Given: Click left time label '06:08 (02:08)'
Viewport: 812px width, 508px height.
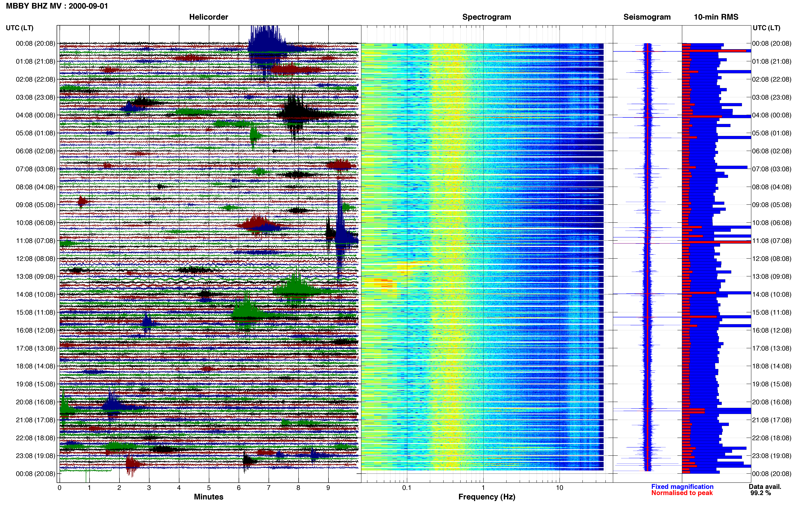Looking at the screenshot, I should 35,151.
